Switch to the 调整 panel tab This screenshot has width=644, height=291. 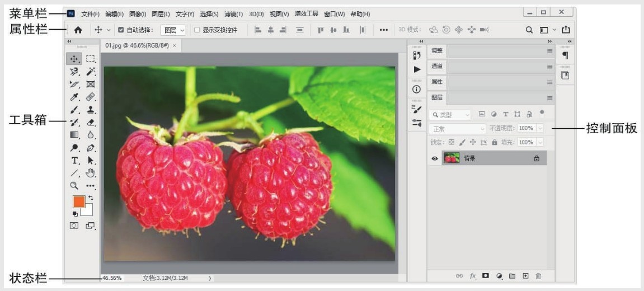click(437, 50)
